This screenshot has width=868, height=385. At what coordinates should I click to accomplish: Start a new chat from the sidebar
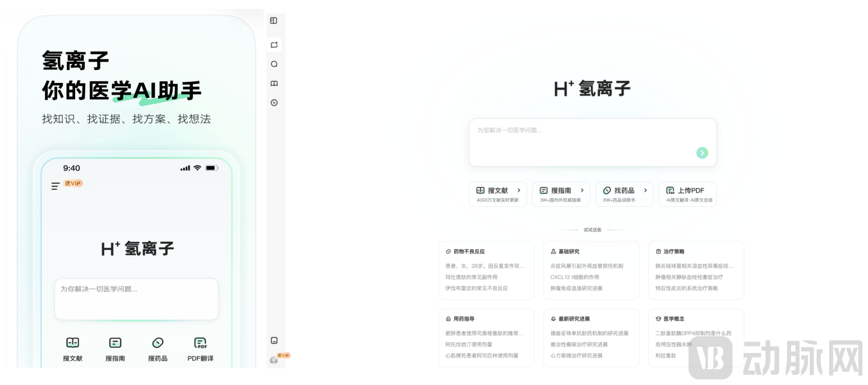274,45
